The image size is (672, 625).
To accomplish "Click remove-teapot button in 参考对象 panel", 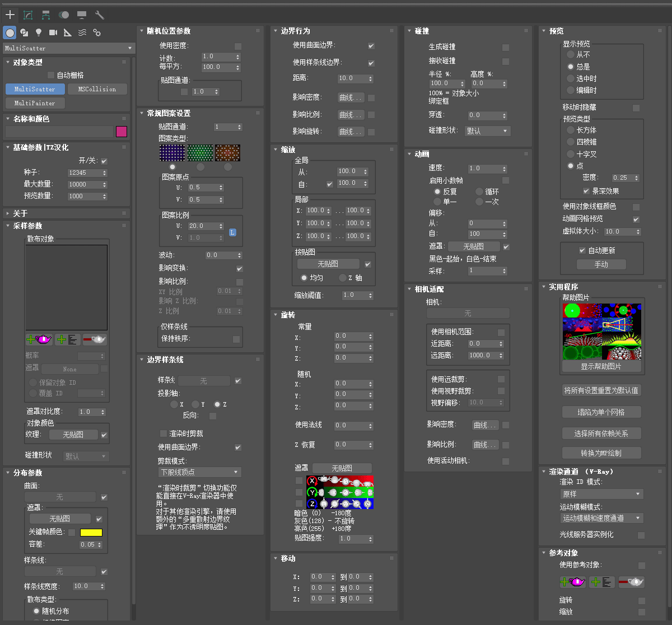I will pyautogui.click(x=631, y=582).
